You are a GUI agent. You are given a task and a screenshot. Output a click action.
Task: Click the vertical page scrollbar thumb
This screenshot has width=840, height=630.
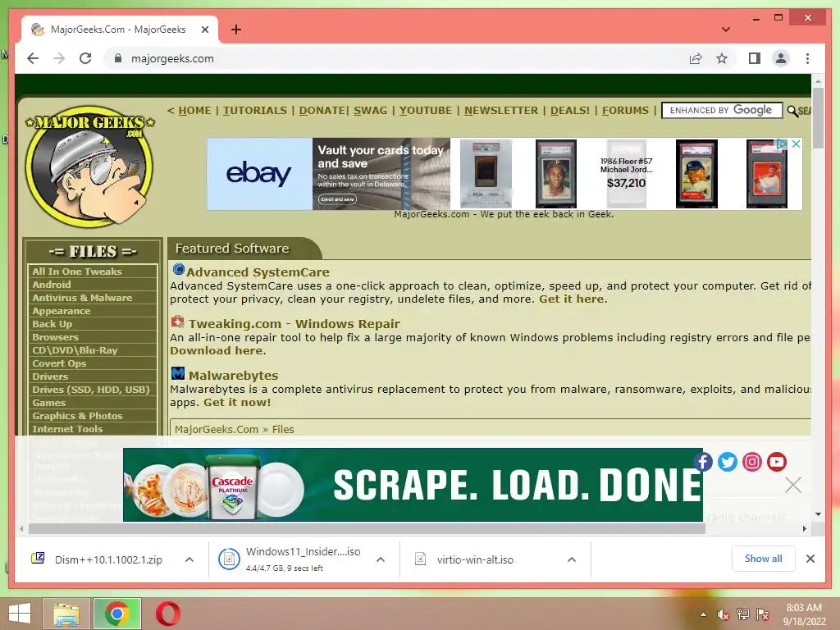[818, 118]
